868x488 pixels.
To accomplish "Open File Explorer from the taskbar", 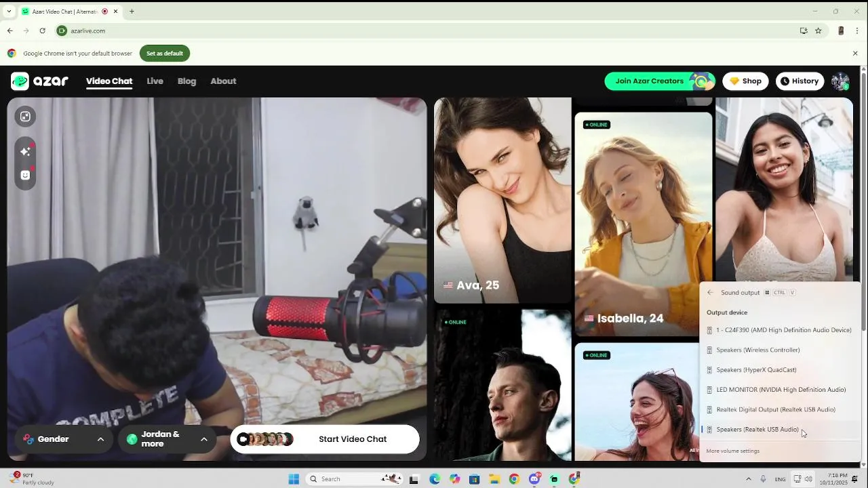I will 494,479.
